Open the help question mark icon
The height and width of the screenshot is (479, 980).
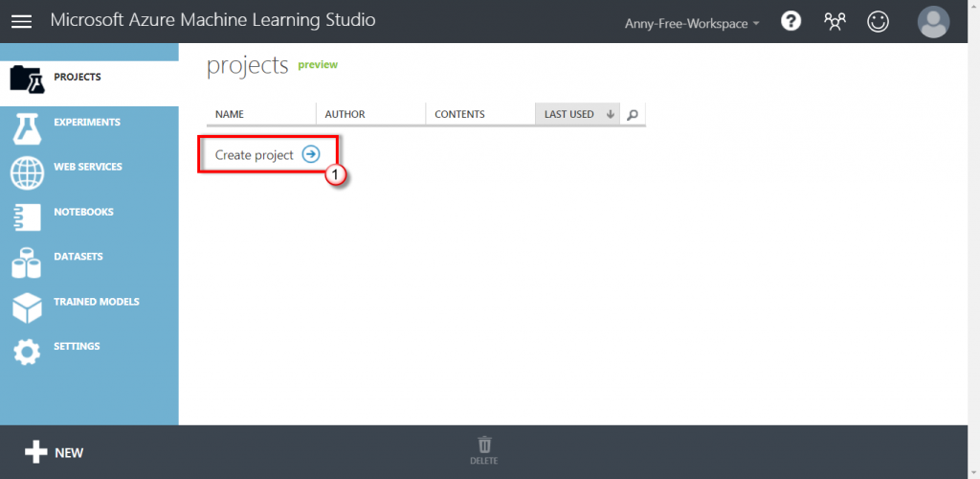pyautogui.click(x=791, y=22)
